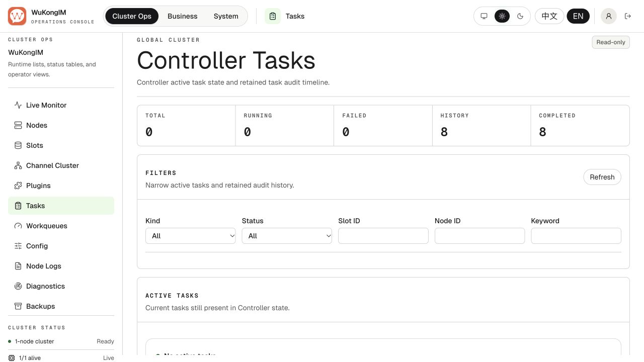Click the Node ID input field

coord(479,236)
